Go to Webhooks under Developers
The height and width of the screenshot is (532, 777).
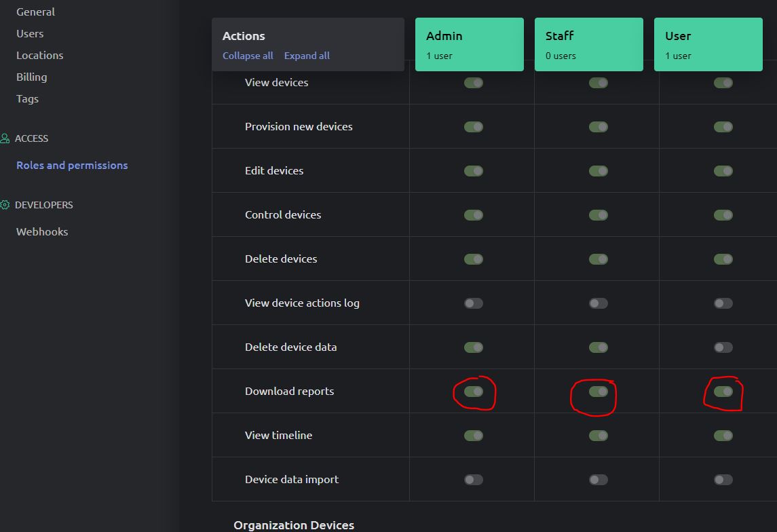[x=42, y=231]
